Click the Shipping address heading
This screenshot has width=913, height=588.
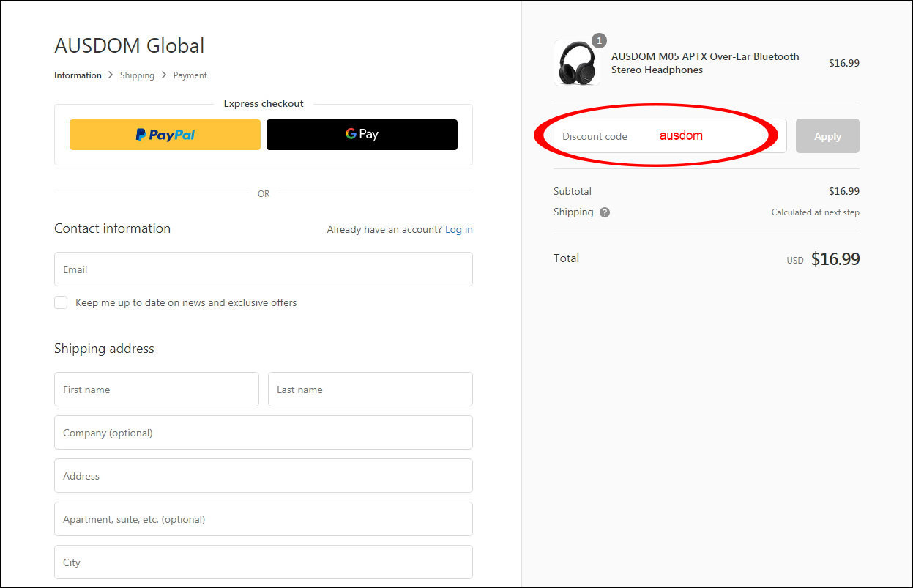point(104,349)
